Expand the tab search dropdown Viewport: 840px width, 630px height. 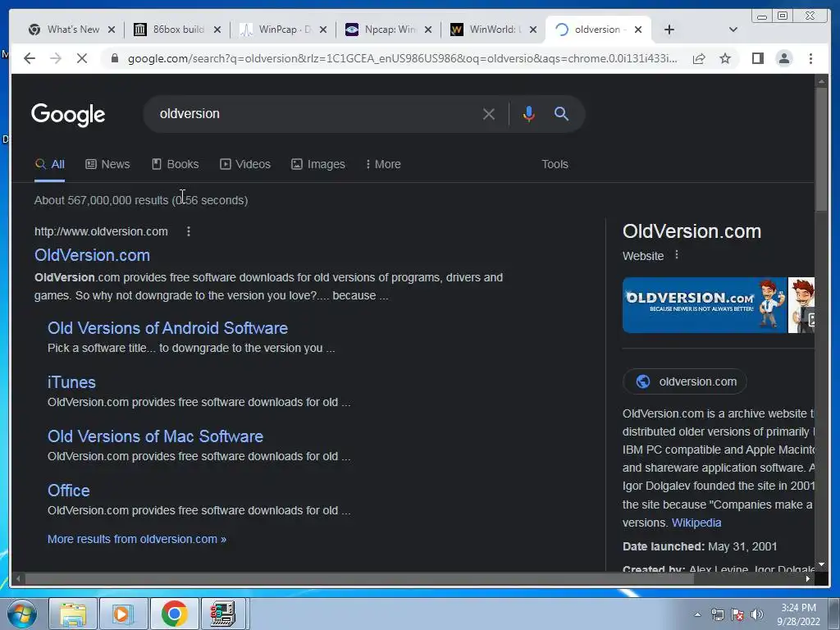click(x=733, y=30)
